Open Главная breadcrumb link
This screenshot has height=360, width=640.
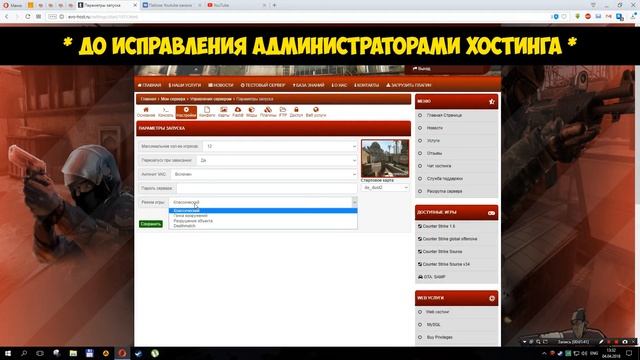coord(149,99)
